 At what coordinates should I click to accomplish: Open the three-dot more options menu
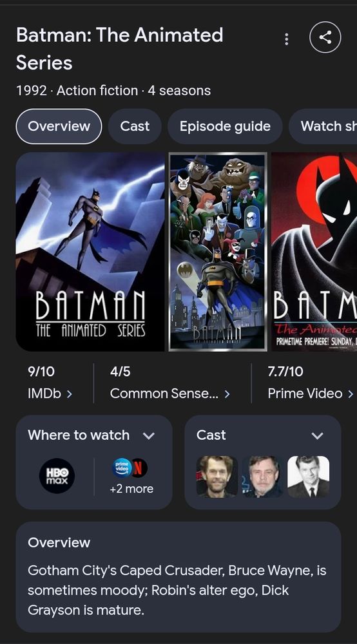coord(286,39)
